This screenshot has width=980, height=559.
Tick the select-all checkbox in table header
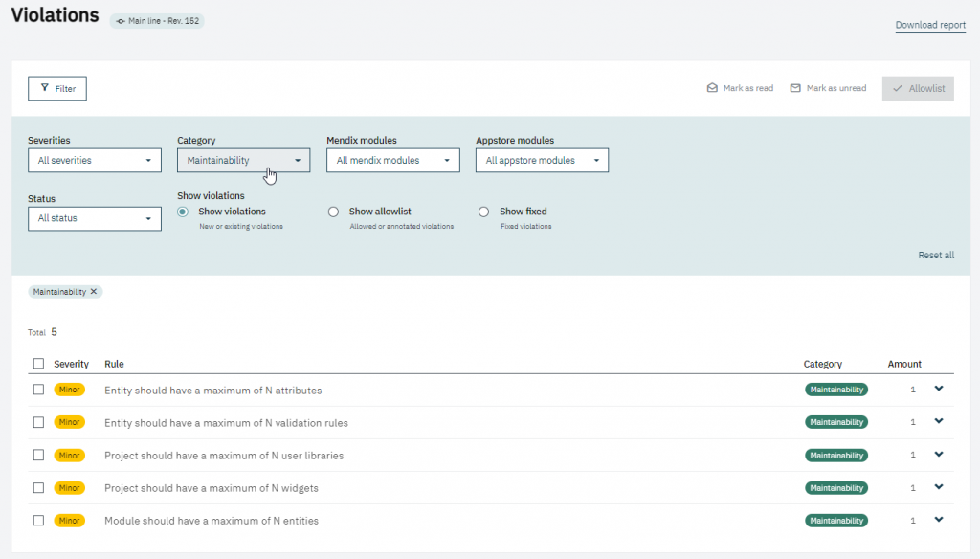pyautogui.click(x=38, y=364)
